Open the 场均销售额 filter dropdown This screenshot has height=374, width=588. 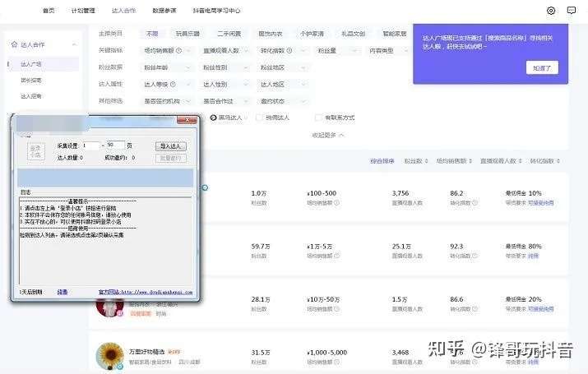click(x=167, y=50)
